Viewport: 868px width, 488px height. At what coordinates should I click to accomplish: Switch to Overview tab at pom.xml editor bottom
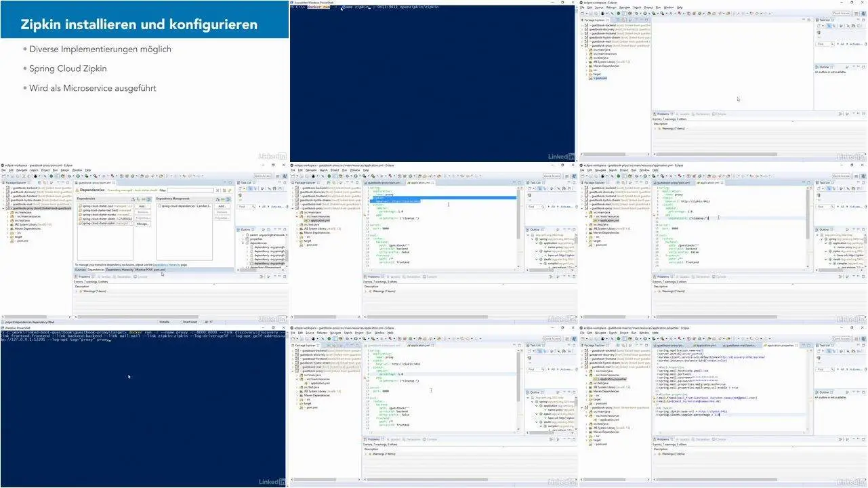click(x=81, y=270)
